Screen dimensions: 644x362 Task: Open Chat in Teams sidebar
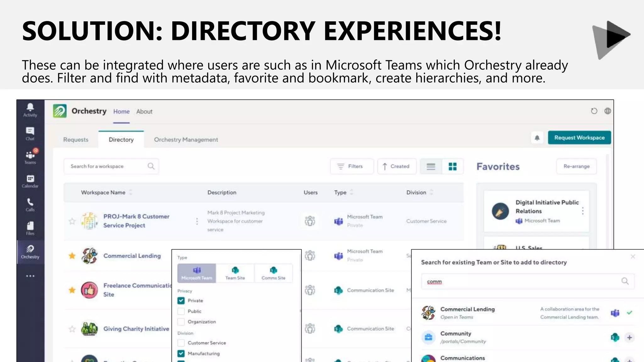(30, 134)
